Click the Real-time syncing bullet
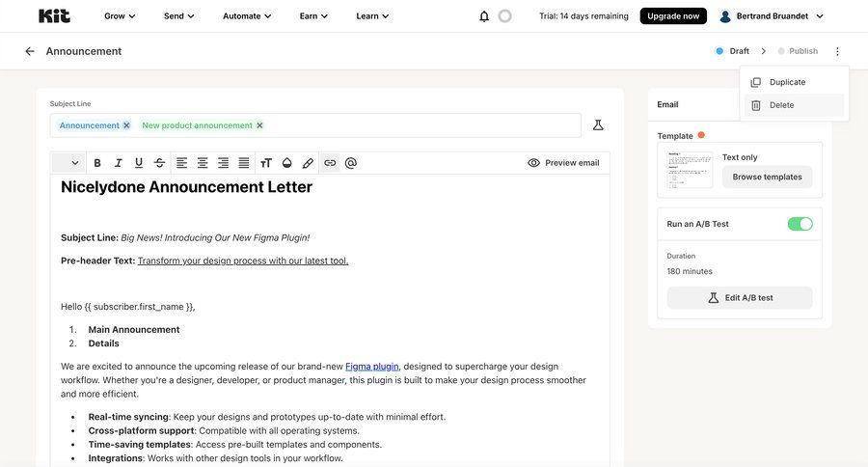This screenshot has width=868, height=467. click(x=267, y=417)
